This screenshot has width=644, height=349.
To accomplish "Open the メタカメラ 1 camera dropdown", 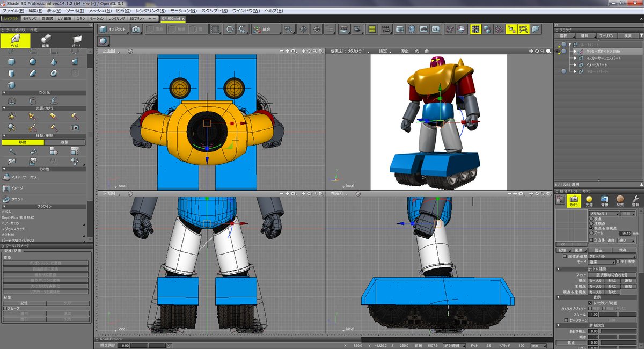I will tap(604, 213).
